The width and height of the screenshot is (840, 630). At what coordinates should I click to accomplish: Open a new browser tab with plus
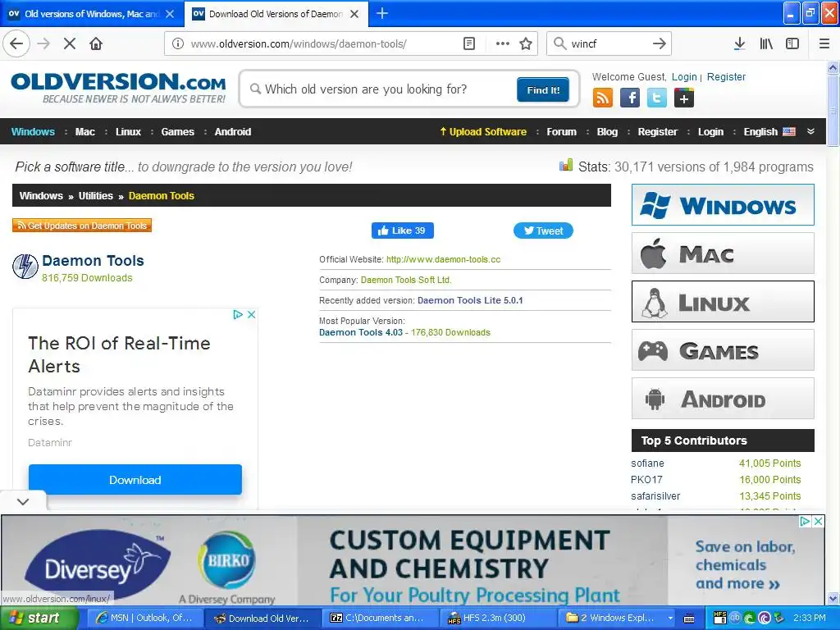(382, 13)
